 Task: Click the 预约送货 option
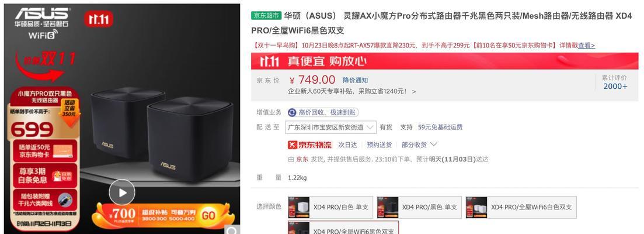379,144
